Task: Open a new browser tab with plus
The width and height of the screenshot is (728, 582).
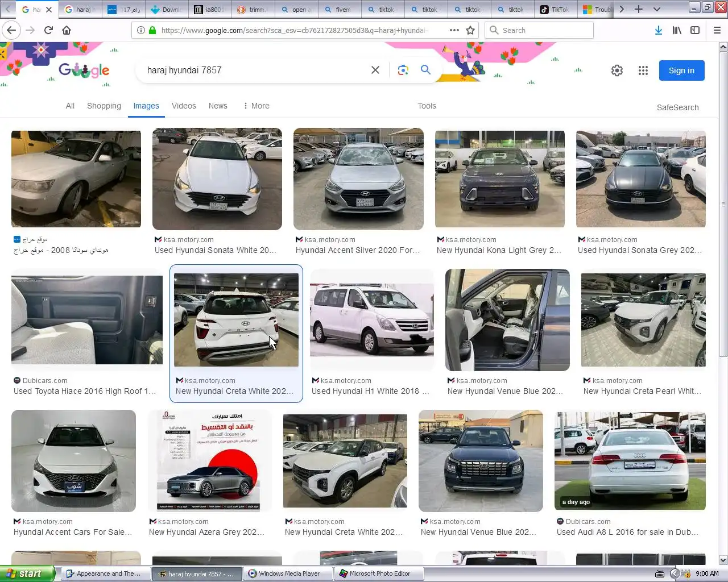Action: coord(639,9)
